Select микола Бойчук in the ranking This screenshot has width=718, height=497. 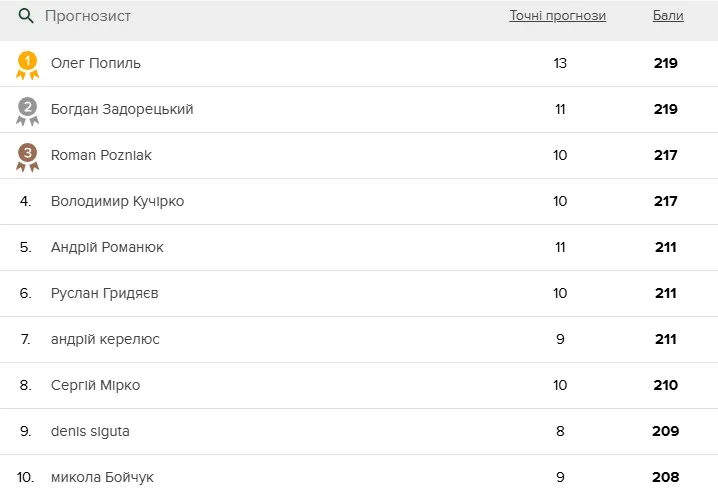[102, 477]
